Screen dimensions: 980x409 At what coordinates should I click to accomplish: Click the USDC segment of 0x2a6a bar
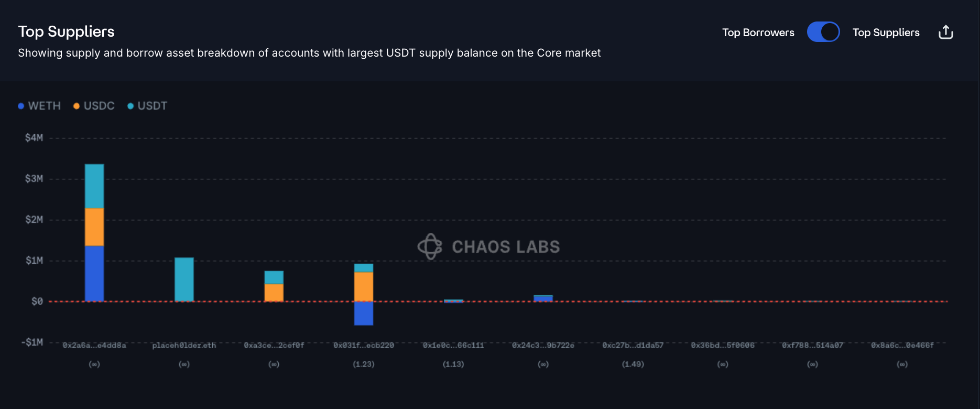pos(94,227)
